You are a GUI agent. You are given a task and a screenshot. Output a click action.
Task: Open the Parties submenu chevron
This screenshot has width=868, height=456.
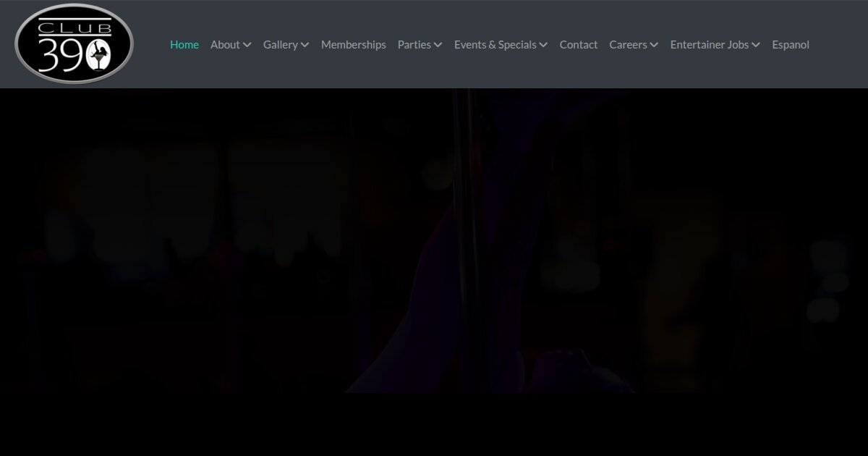(x=438, y=45)
